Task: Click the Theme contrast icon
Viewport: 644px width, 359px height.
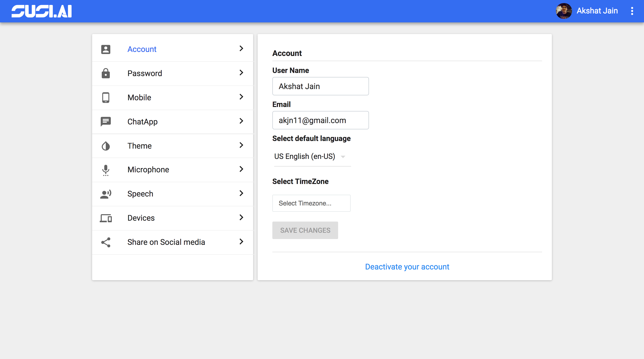Action: click(x=106, y=146)
